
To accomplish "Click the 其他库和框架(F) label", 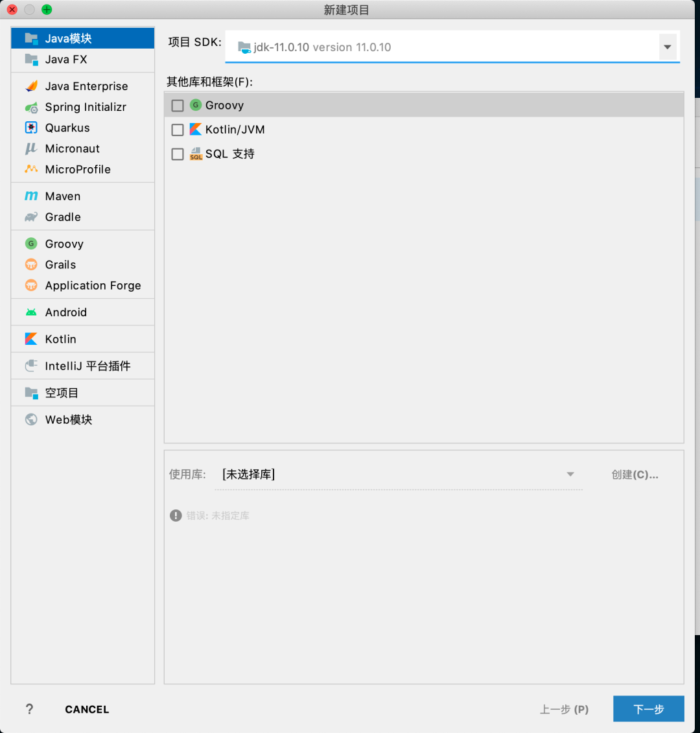I will [209, 82].
